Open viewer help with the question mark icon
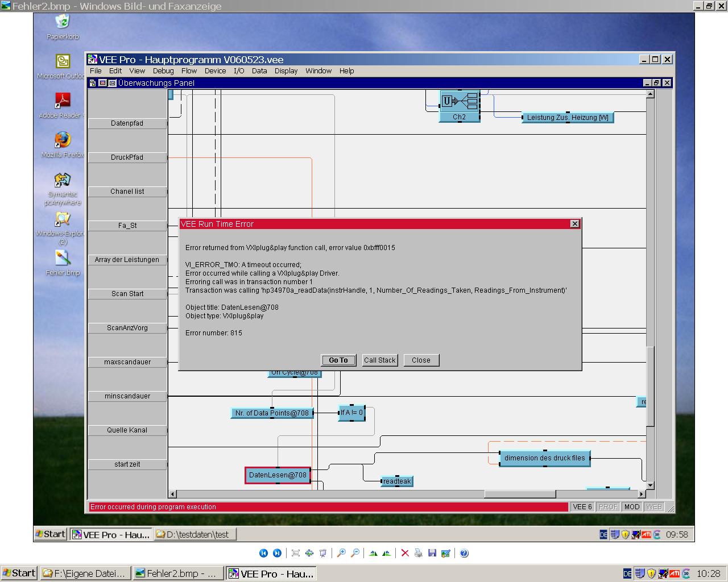 point(464,553)
